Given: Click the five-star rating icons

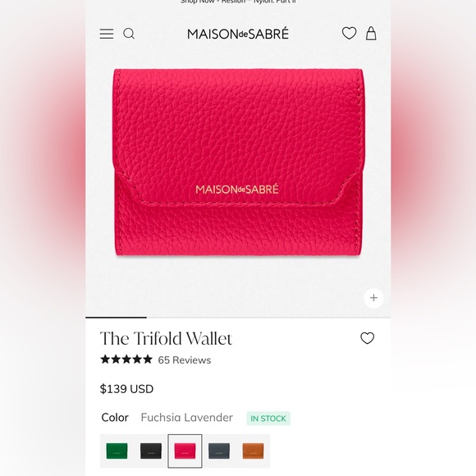Looking at the screenshot, I should click(126, 359).
